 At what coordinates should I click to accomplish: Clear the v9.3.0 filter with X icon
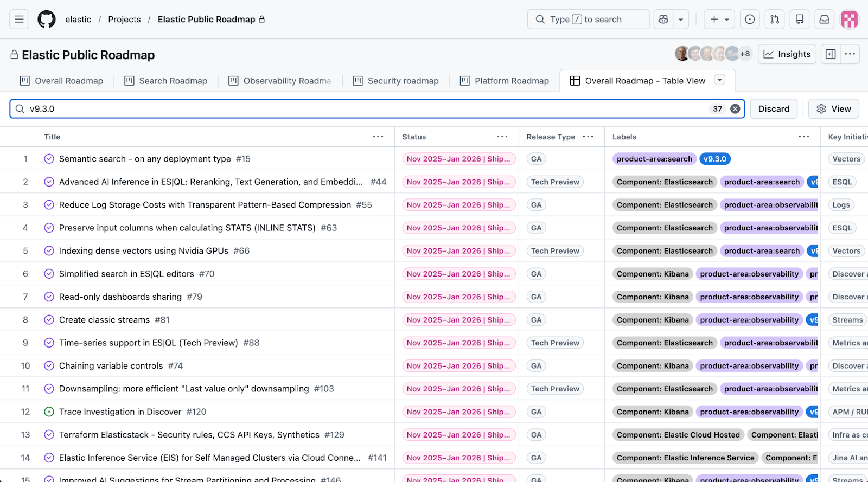click(735, 109)
